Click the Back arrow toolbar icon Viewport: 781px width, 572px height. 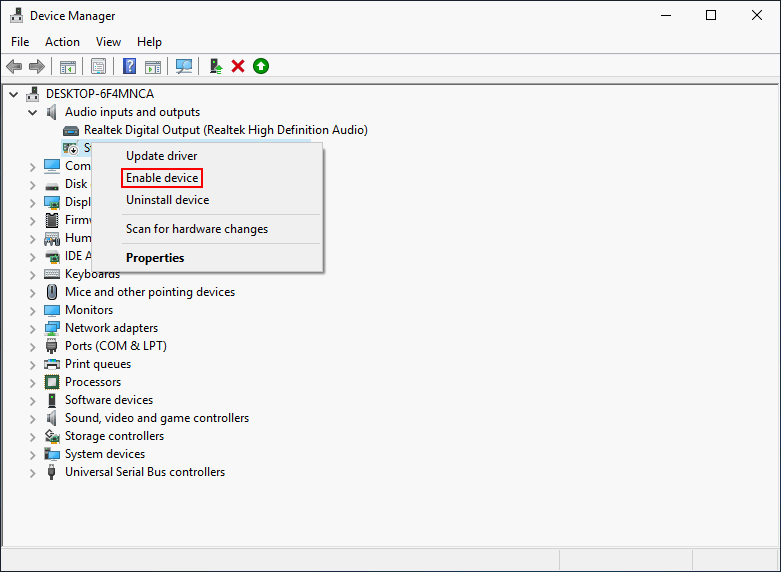14,66
